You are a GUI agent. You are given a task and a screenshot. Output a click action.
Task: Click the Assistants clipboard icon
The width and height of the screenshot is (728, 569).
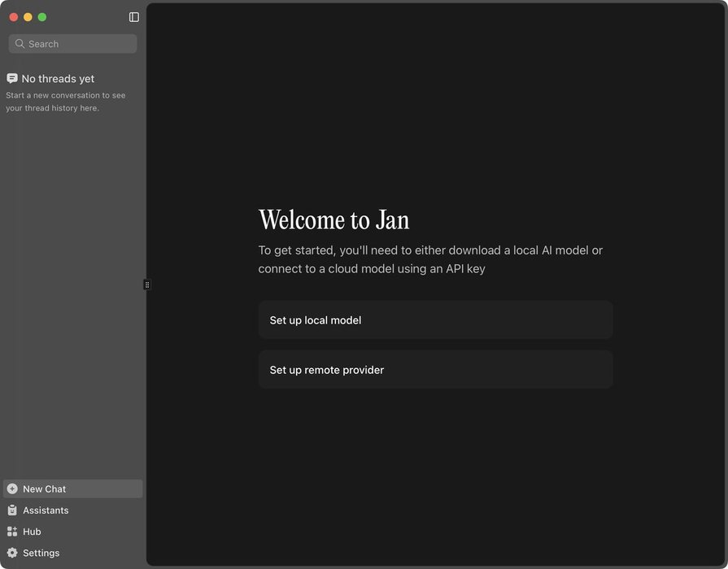(12, 510)
